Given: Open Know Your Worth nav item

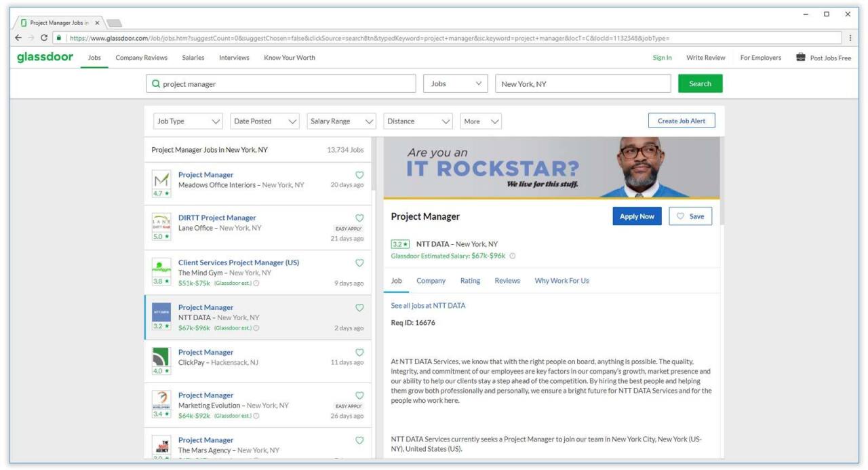Looking at the screenshot, I should click(x=290, y=58).
